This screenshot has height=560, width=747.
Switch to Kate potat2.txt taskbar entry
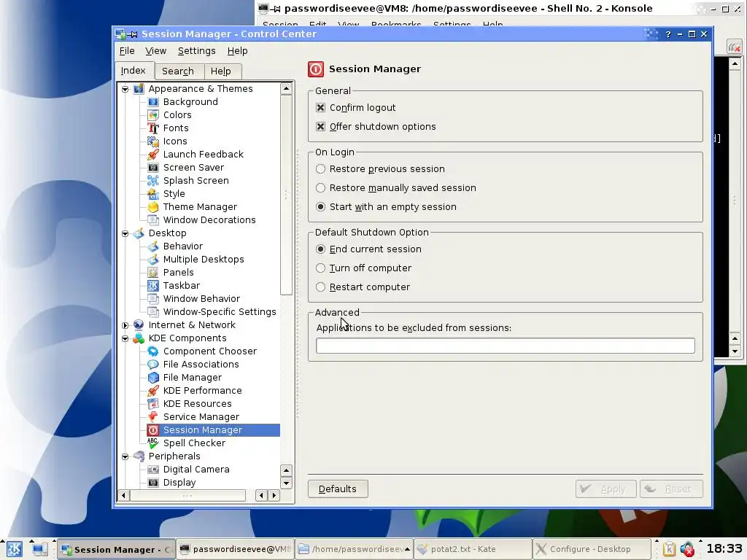pos(473,549)
